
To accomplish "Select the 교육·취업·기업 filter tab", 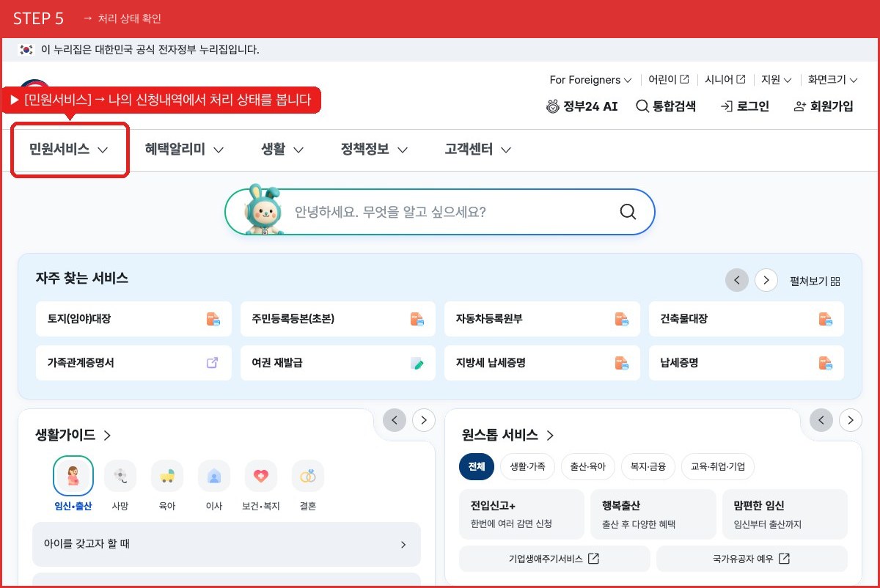I will [x=718, y=466].
